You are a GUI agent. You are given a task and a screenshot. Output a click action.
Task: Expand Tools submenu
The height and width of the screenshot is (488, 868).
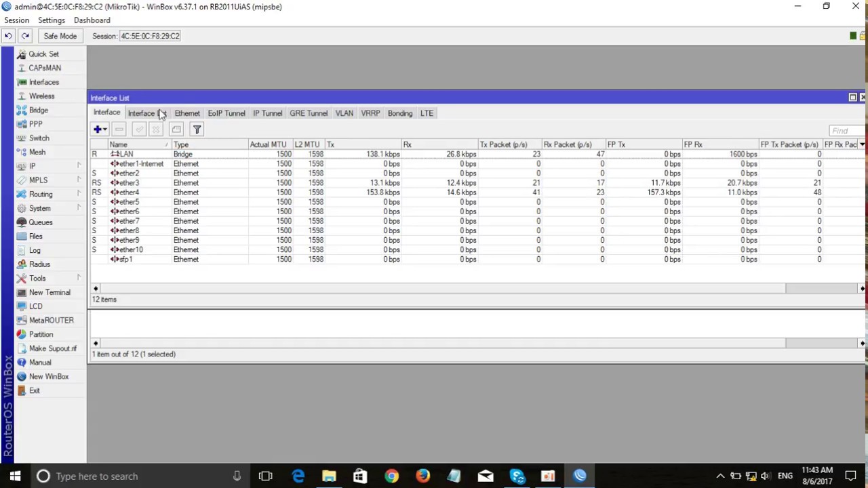pos(79,278)
